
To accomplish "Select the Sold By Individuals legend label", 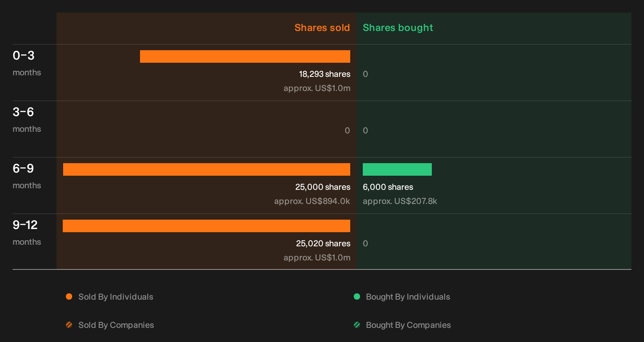I will (116, 297).
